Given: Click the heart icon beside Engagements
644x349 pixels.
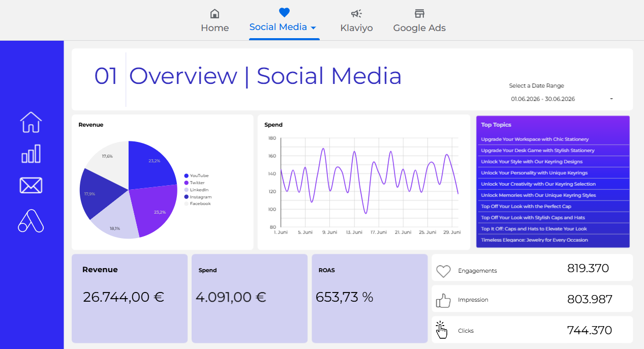Looking at the screenshot, I should tap(444, 271).
